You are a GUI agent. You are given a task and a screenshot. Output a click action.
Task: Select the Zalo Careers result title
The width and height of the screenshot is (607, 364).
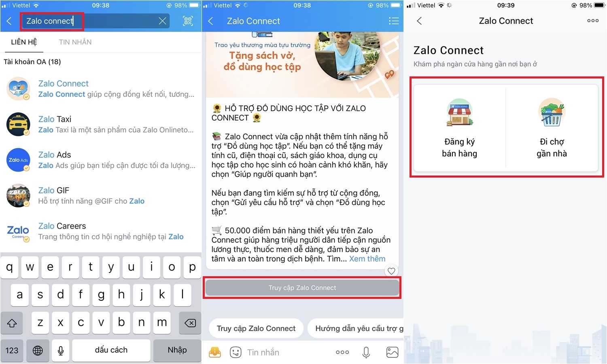pyautogui.click(x=62, y=226)
